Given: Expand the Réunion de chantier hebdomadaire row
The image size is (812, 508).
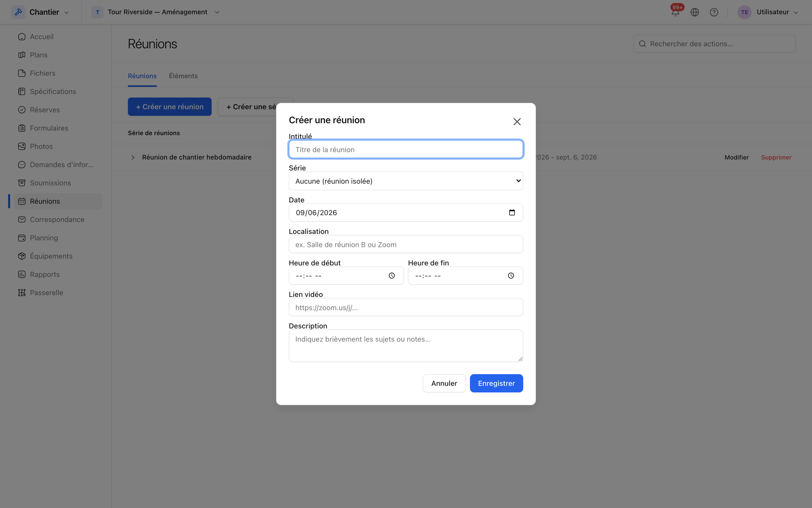Looking at the screenshot, I should point(133,157).
